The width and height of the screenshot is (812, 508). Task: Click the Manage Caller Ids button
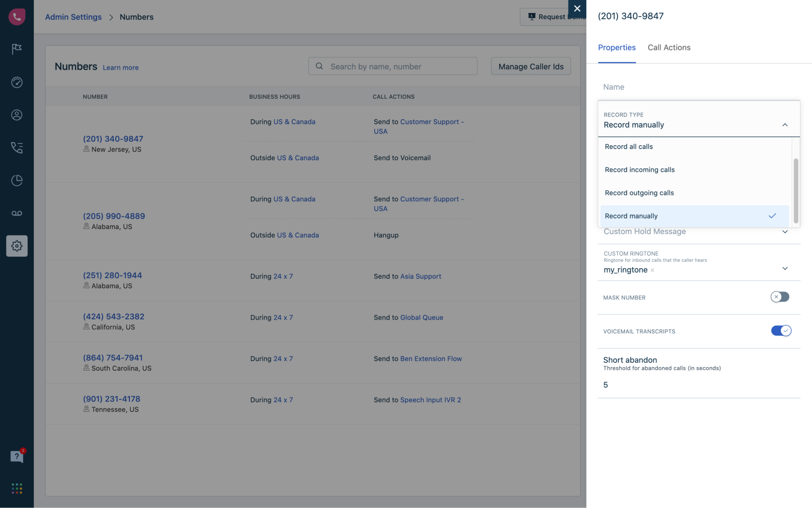coord(531,66)
